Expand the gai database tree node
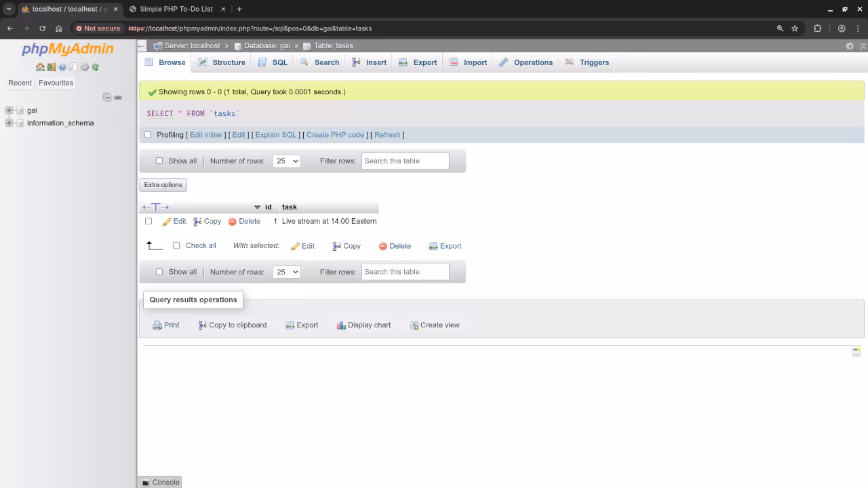Image resolution: width=868 pixels, height=488 pixels. pyautogui.click(x=9, y=110)
